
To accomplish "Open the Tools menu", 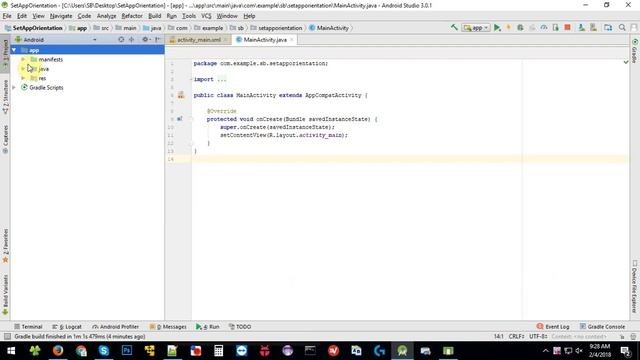I will 189,16.
